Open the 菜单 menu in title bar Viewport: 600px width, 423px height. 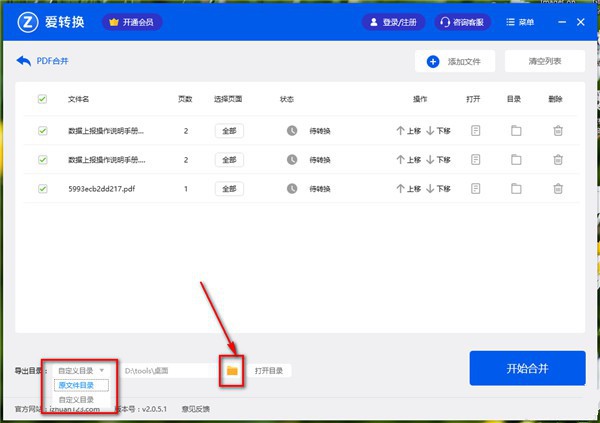tap(544, 21)
